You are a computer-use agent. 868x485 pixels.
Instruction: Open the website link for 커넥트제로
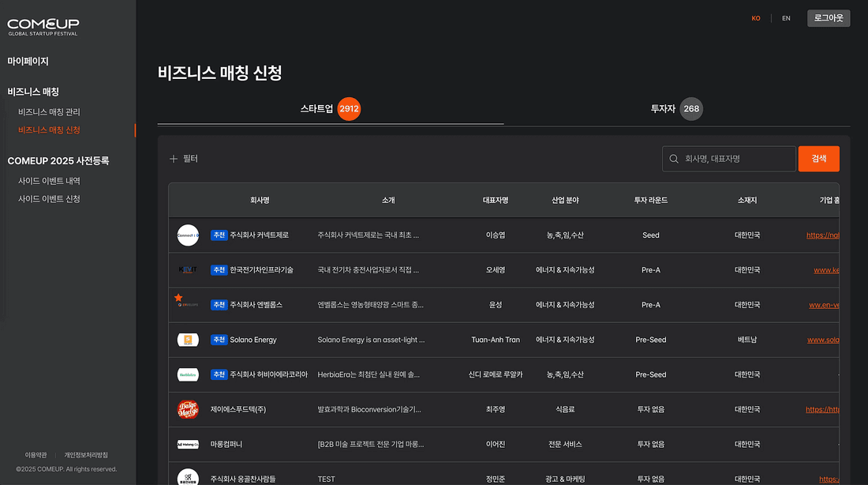click(x=822, y=235)
